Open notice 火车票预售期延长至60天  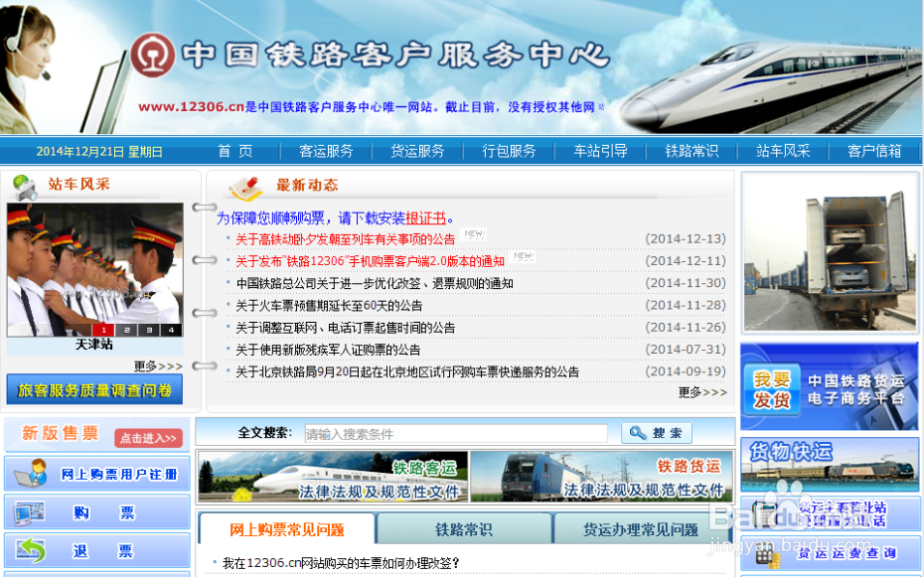pos(329,306)
